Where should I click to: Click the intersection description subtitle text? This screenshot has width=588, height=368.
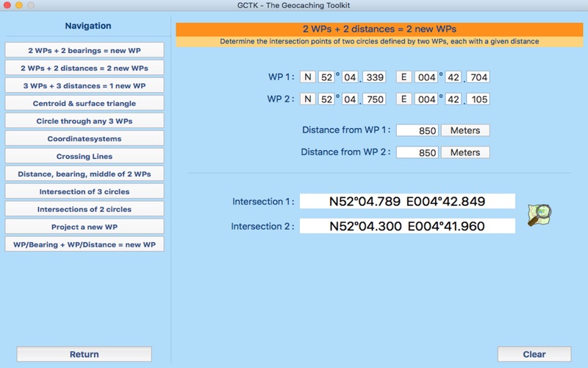pyautogui.click(x=379, y=41)
